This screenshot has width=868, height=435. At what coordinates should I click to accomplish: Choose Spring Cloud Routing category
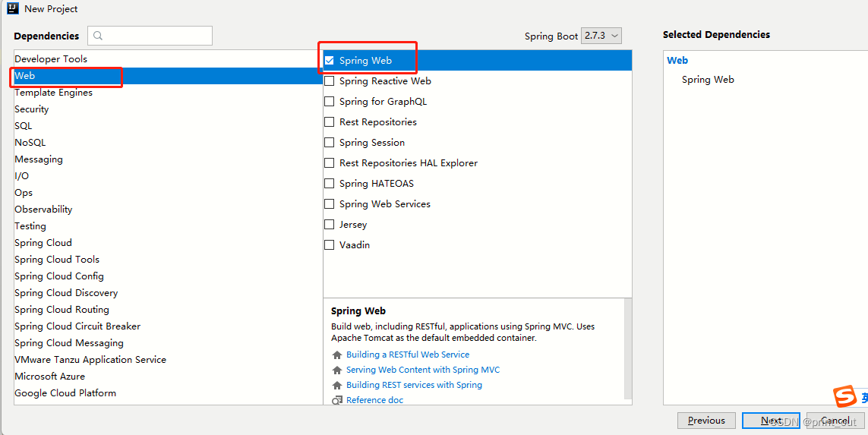(169, 310)
